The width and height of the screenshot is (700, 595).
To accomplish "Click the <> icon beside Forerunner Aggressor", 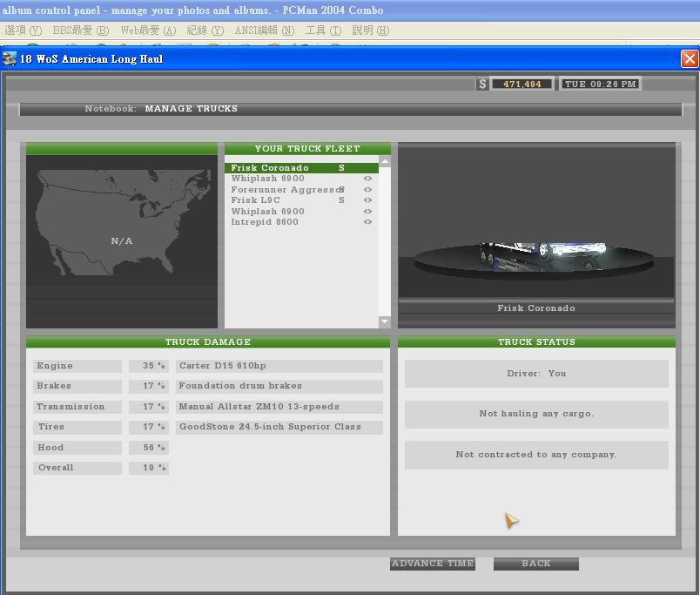I will click(x=367, y=190).
